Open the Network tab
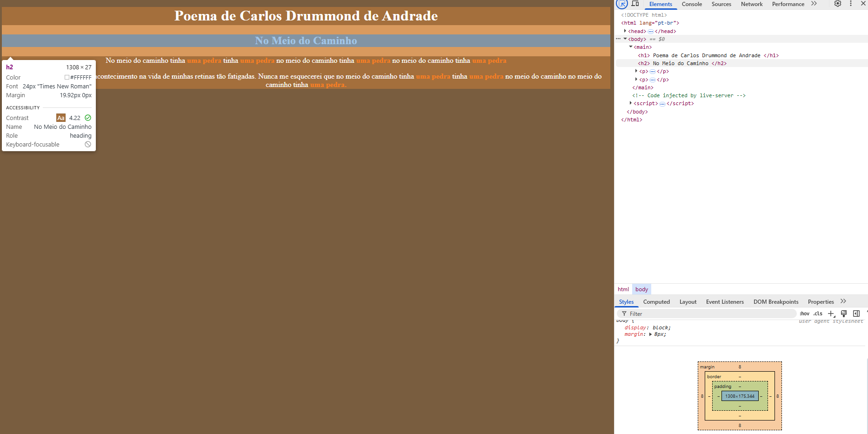 (752, 4)
